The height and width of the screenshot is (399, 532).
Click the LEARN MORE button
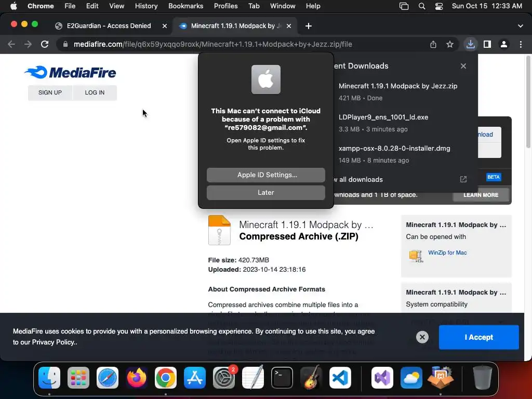[x=481, y=195]
